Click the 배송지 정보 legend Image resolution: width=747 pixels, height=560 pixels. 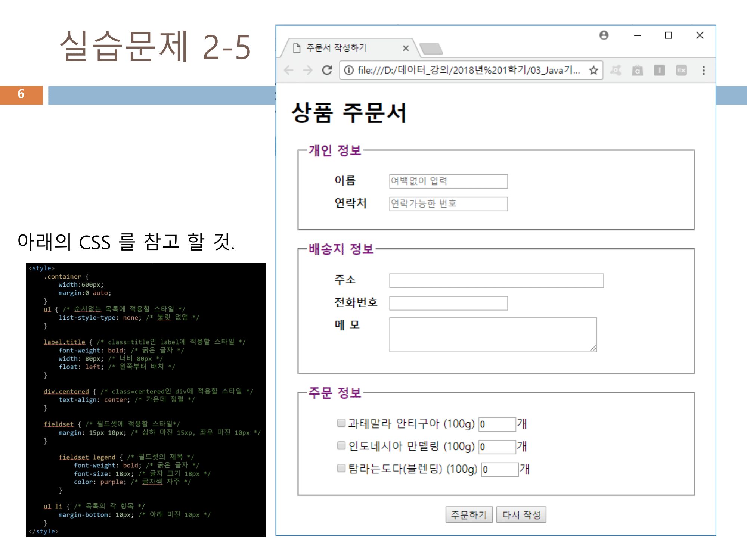[x=341, y=249]
